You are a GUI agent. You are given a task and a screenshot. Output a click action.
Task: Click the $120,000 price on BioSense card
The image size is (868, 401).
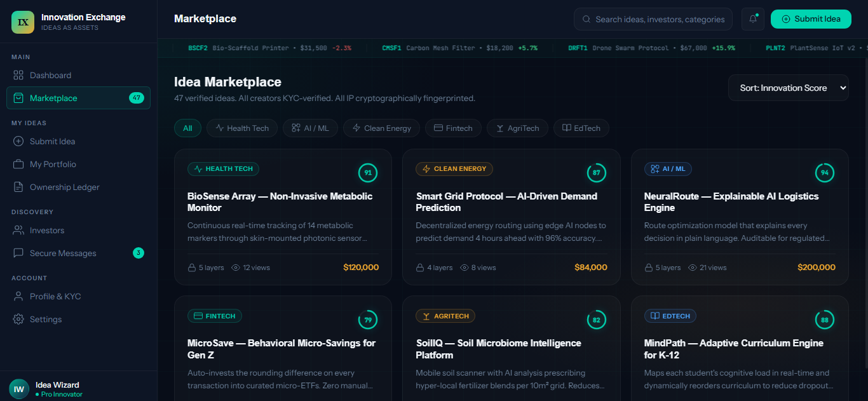click(361, 268)
